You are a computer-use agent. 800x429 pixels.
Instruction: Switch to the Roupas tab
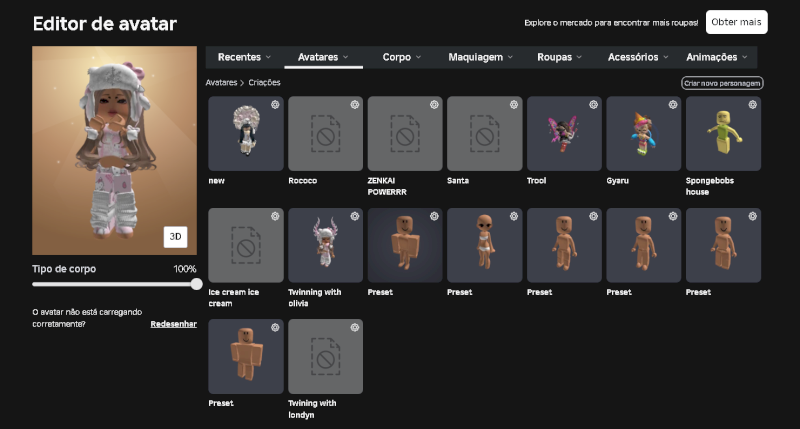tap(559, 57)
